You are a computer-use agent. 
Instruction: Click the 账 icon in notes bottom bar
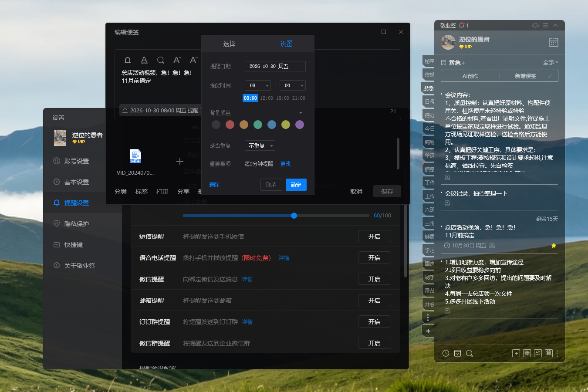click(x=527, y=353)
